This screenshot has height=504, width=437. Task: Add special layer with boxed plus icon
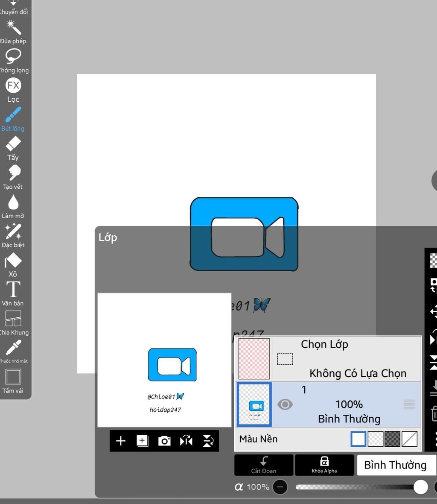coord(142,441)
